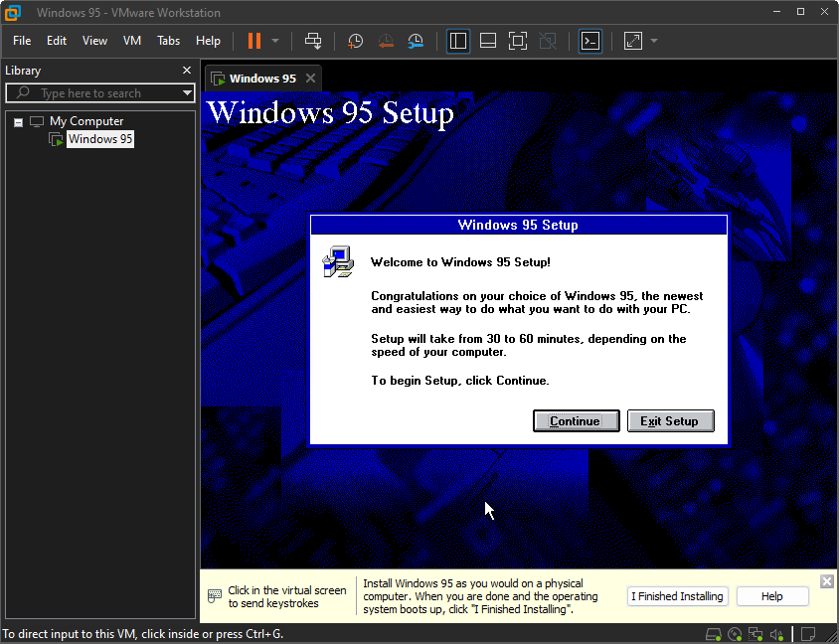Enter full screen mode
Viewport: 839px width, 644px height.
(x=518, y=41)
